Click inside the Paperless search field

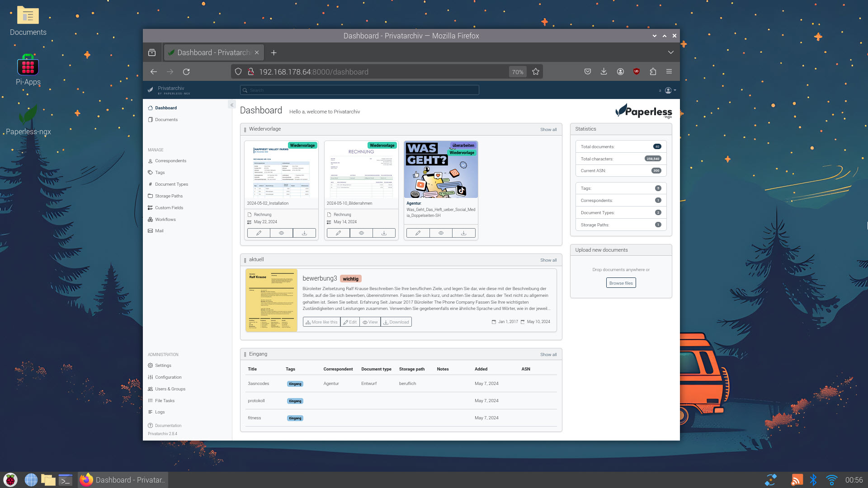pos(359,90)
